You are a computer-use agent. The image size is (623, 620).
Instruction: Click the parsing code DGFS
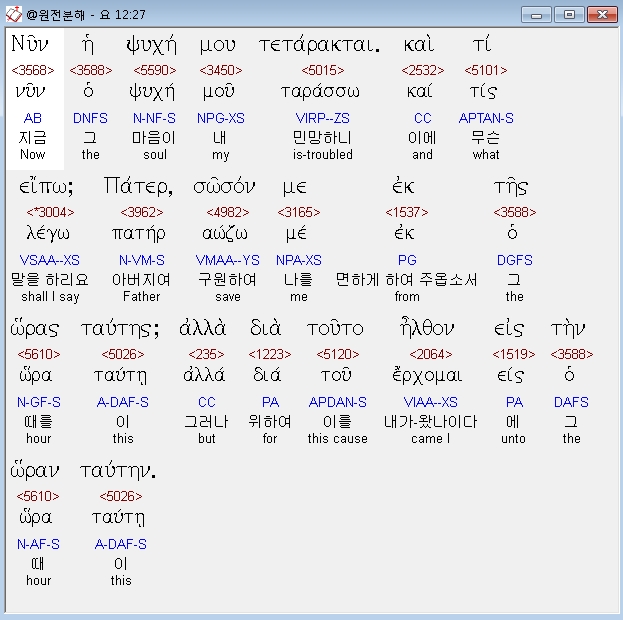[515, 260]
